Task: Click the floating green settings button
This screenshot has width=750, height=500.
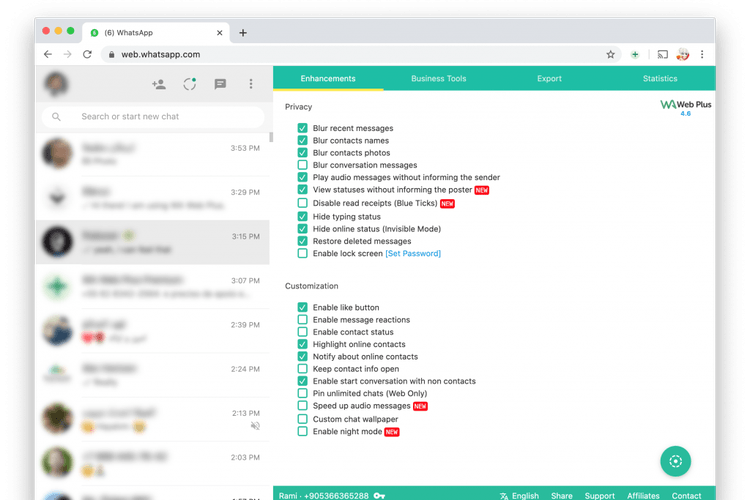Action: tap(675, 461)
